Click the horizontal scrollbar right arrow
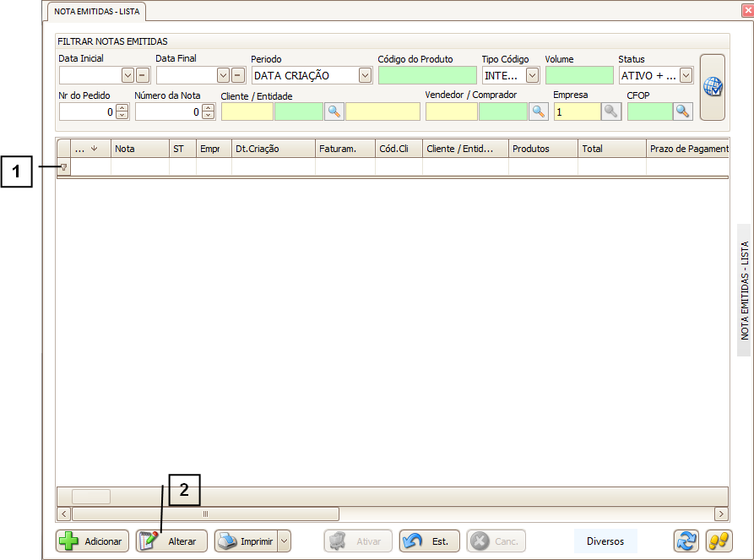The width and height of the screenshot is (754, 560). [x=721, y=514]
